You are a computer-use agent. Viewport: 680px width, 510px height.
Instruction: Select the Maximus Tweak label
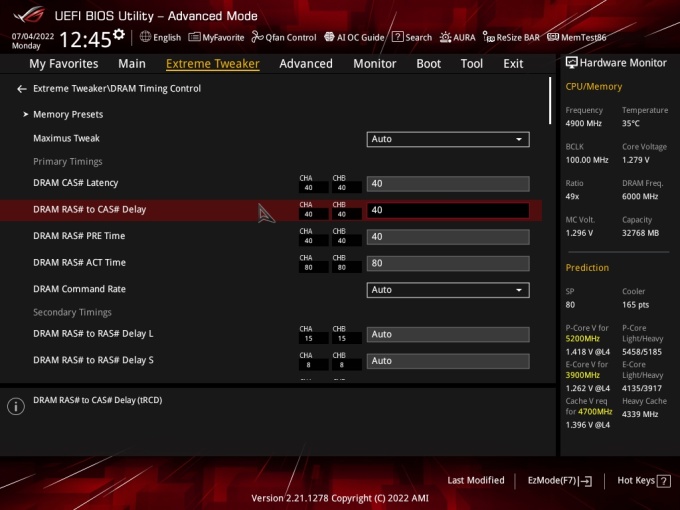(66, 138)
